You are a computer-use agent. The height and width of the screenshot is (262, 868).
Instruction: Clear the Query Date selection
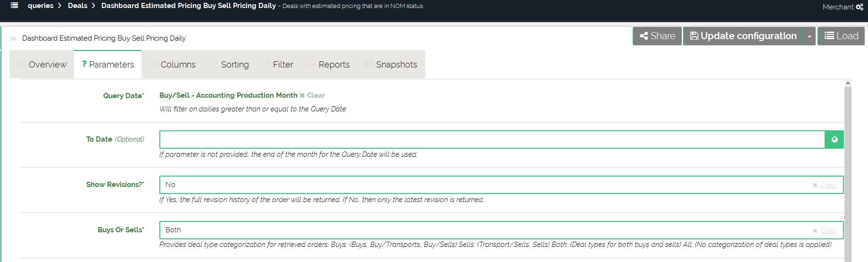click(313, 95)
